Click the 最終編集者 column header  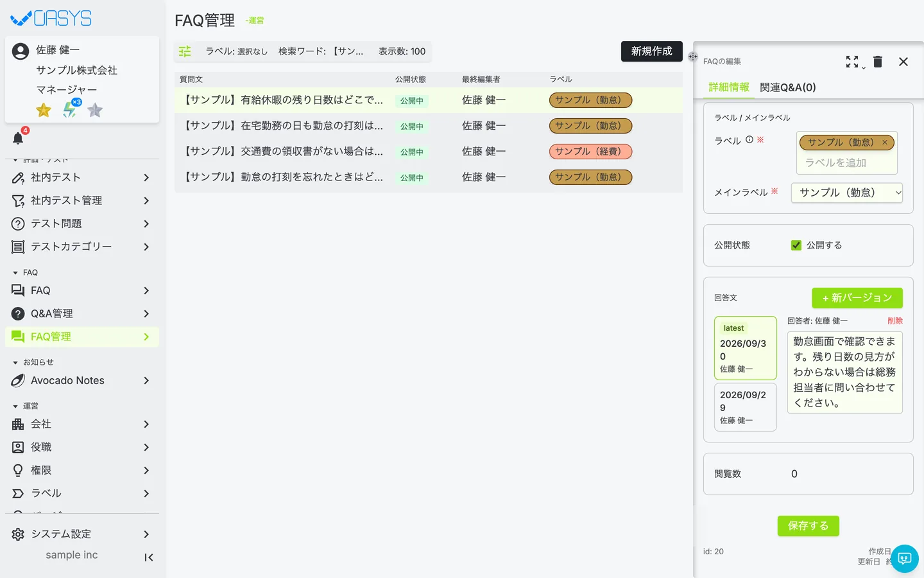481,80
